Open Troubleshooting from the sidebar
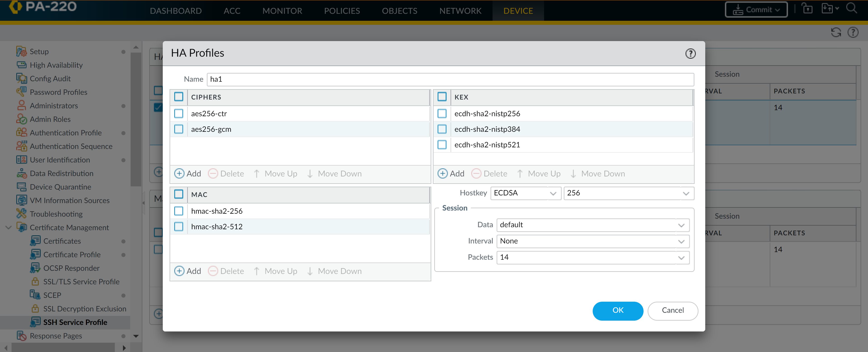This screenshot has width=868, height=352. click(56, 214)
